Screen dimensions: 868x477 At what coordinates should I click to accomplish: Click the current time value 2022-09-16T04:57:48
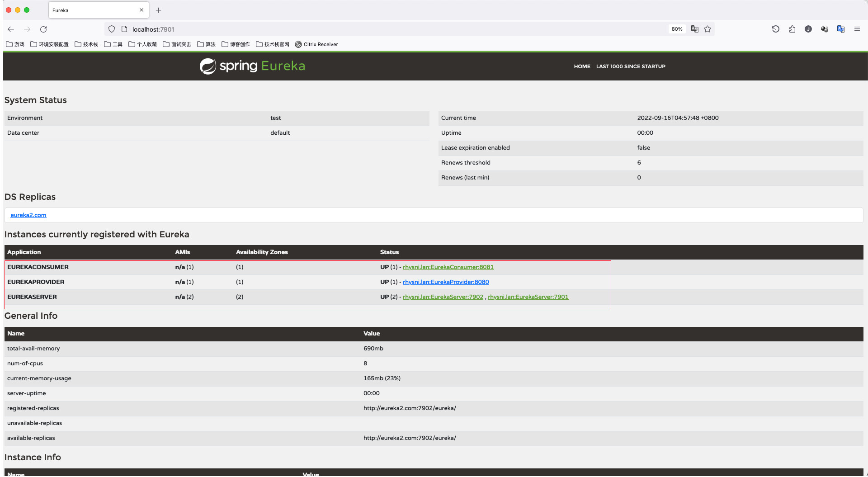click(678, 118)
